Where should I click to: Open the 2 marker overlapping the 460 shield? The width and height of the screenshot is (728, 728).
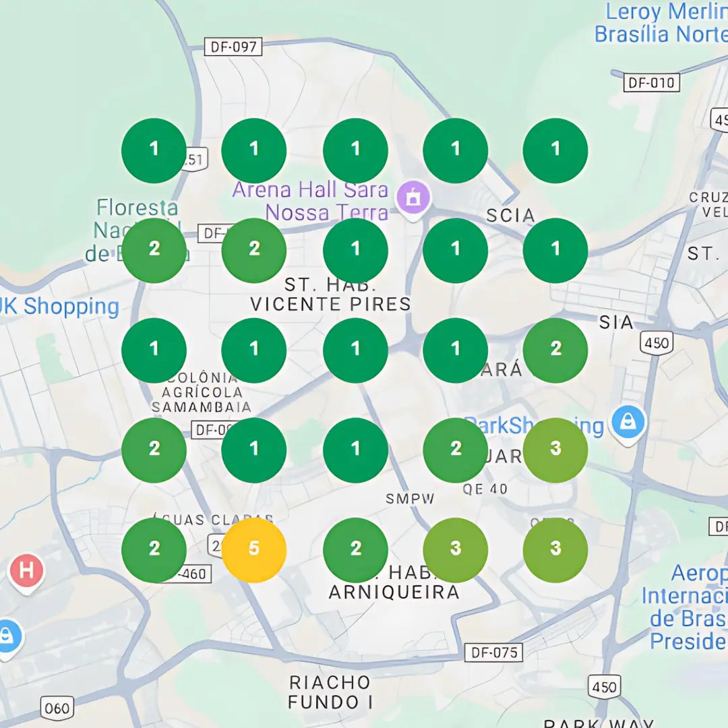tap(154, 550)
